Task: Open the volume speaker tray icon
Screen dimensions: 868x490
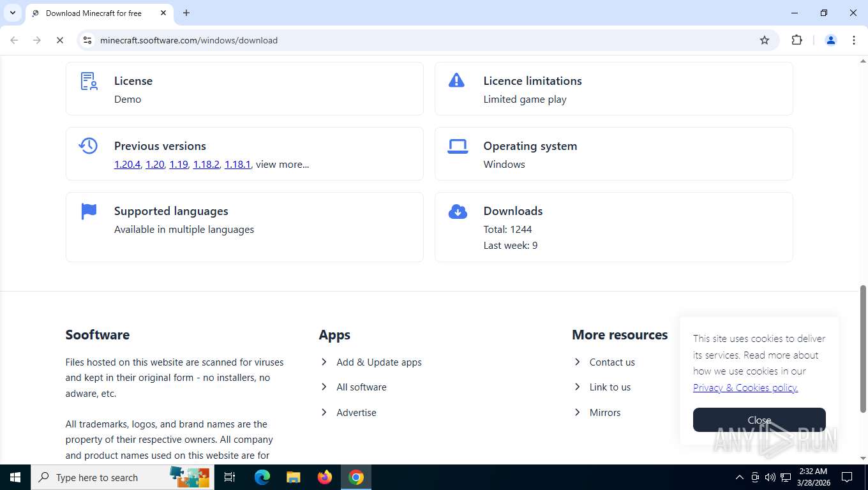Action: 770,477
